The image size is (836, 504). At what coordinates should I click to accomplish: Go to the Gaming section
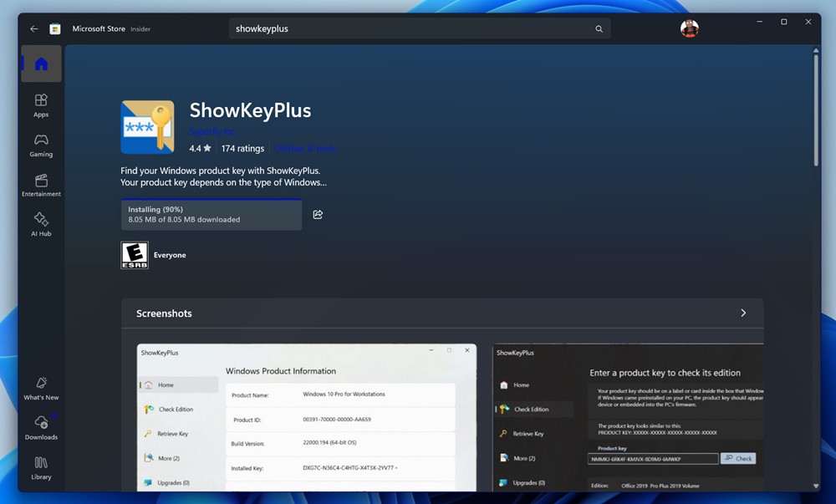(x=41, y=145)
